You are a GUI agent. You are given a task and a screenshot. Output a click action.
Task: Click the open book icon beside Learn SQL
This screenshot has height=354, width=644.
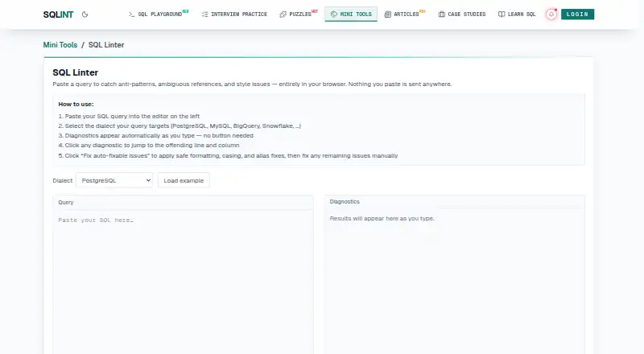502,14
